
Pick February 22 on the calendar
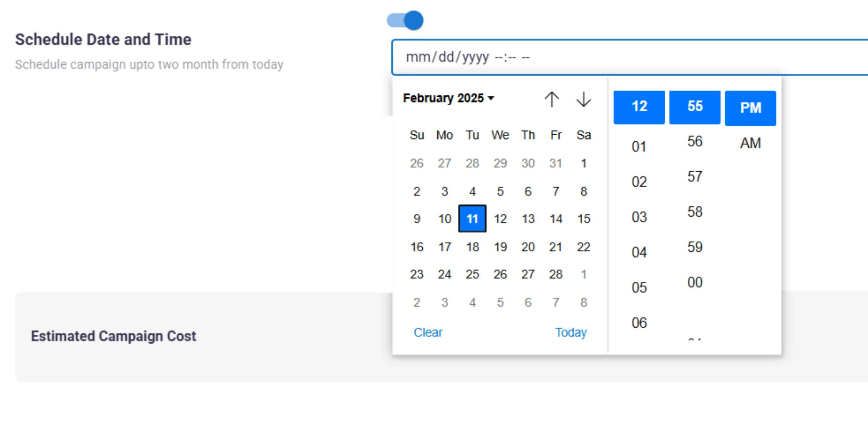click(x=584, y=247)
